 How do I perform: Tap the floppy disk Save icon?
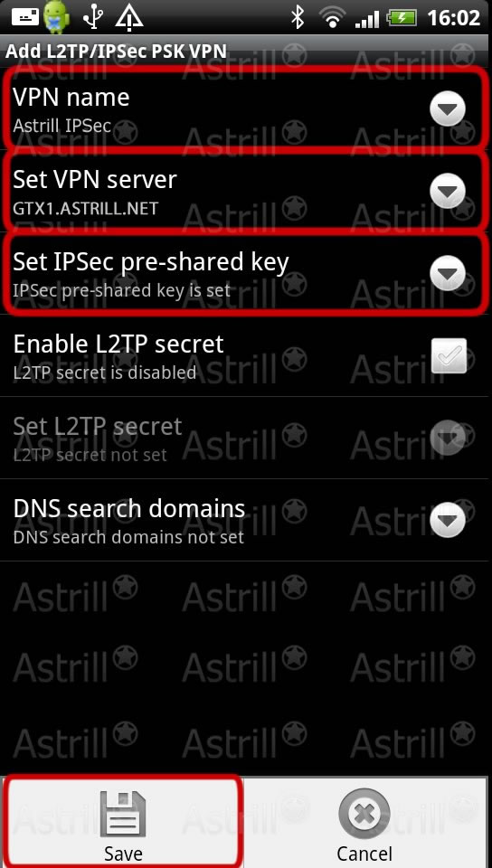tap(123, 815)
